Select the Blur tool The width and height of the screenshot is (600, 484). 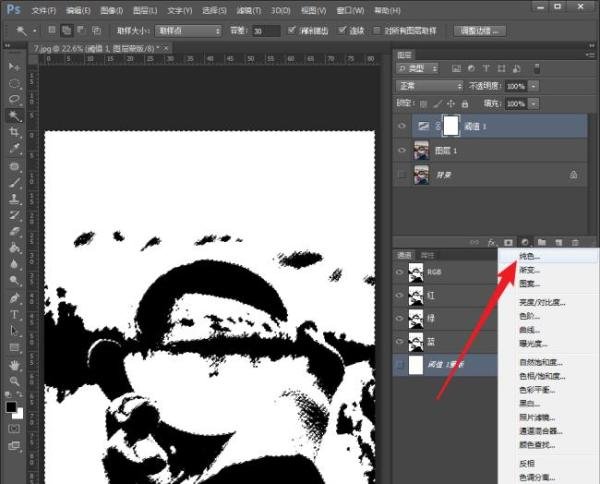(14, 264)
